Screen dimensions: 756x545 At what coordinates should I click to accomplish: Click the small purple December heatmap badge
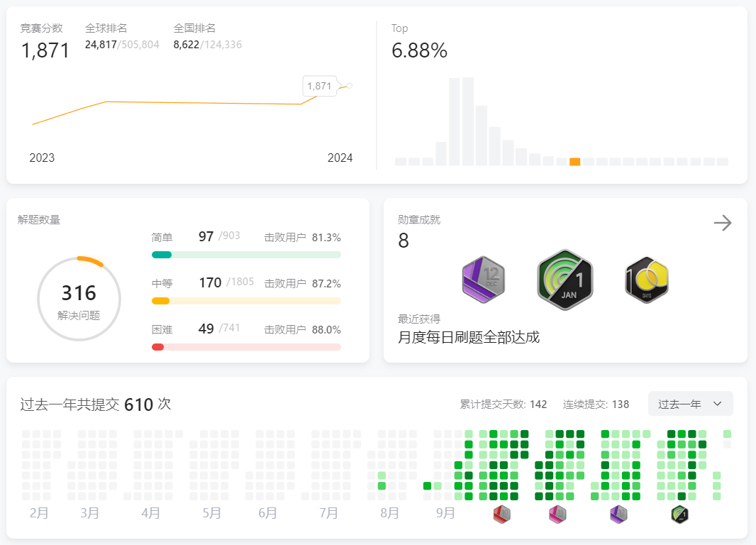click(x=618, y=515)
